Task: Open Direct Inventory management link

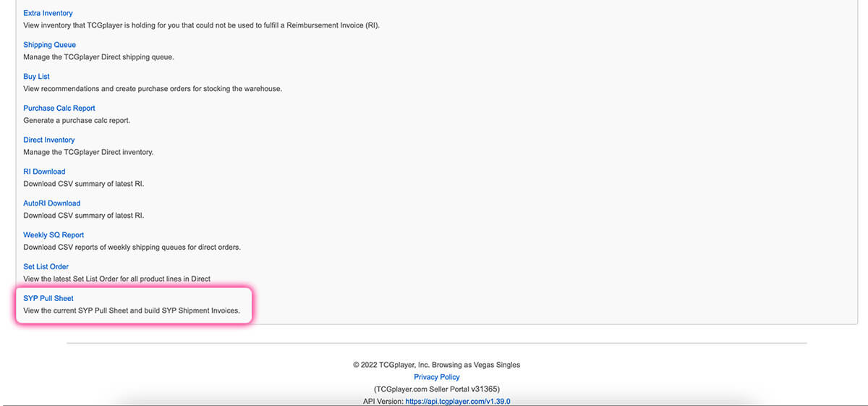Action: click(48, 140)
